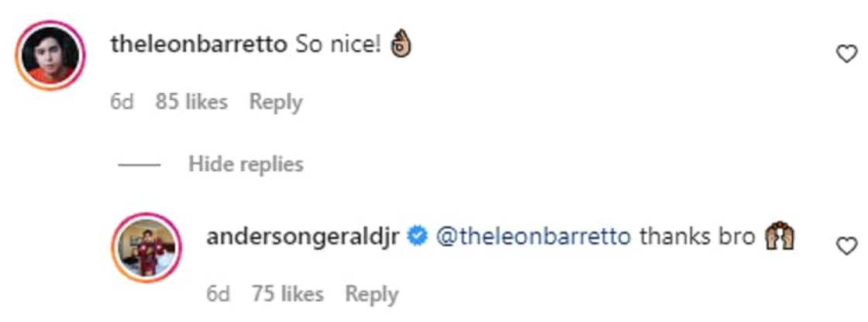
Task: Click the '6d' timestamp on the first comment
Action: pyautogui.click(x=122, y=102)
